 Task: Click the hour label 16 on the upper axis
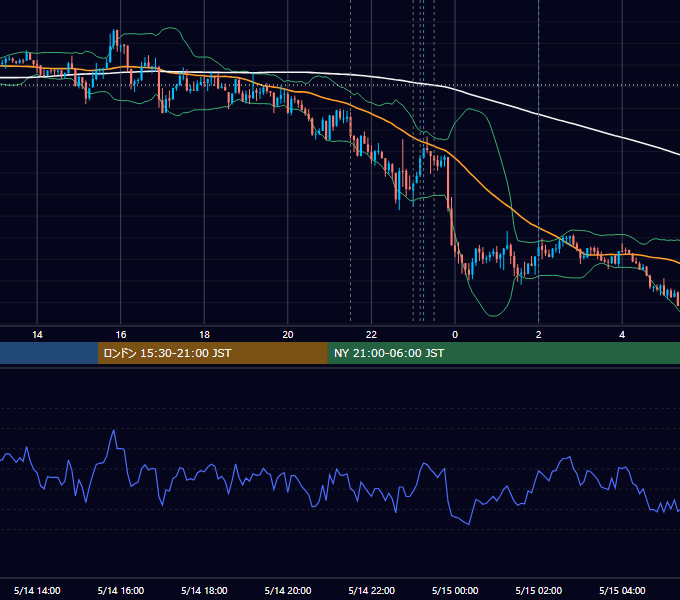pyautogui.click(x=121, y=335)
